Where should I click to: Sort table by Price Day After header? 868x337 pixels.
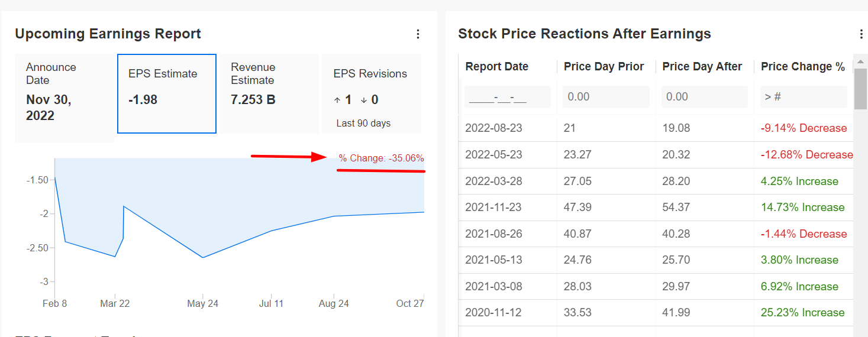click(702, 67)
